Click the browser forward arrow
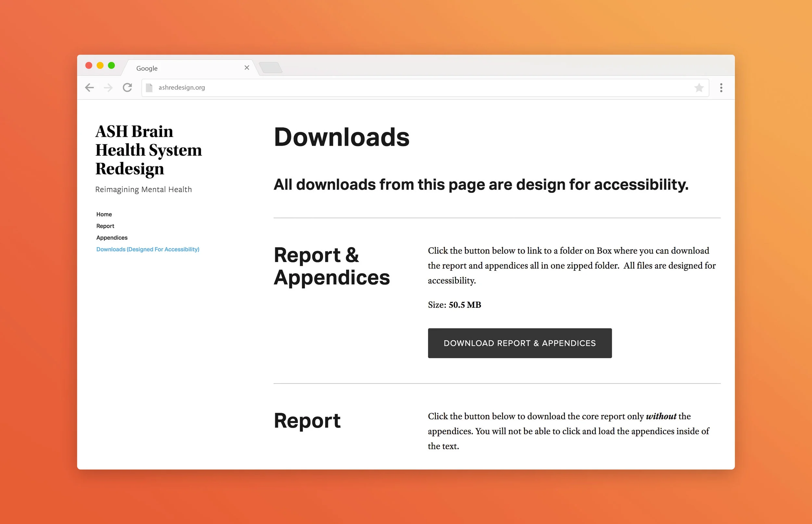812x524 pixels. (108, 88)
